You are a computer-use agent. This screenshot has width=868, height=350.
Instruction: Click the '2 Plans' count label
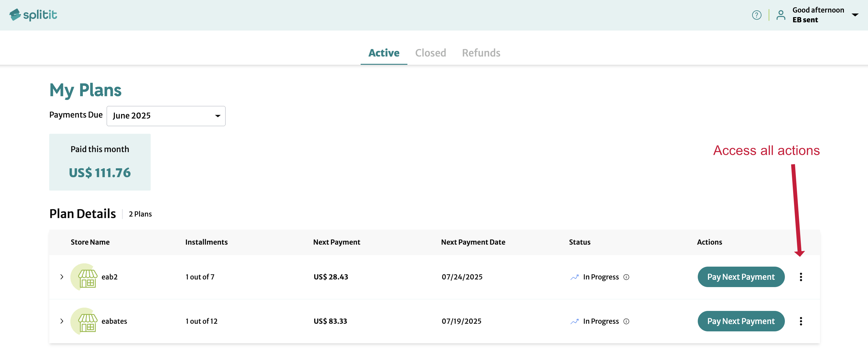[140, 214]
